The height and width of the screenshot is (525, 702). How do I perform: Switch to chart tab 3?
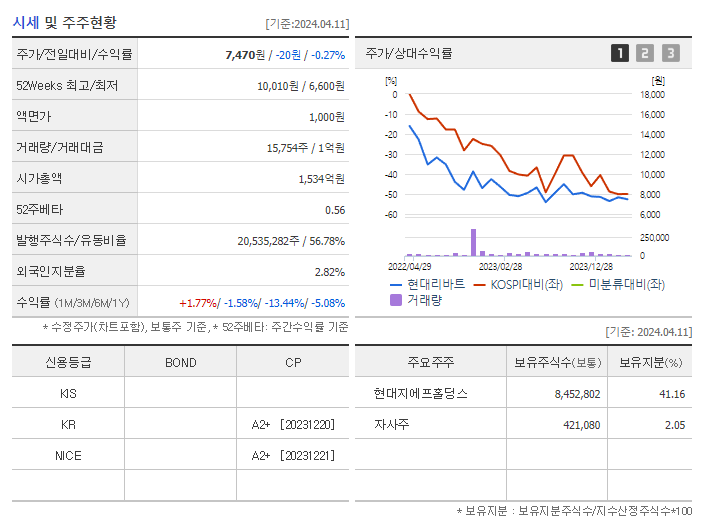pyautogui.click(x=671, y=53)
